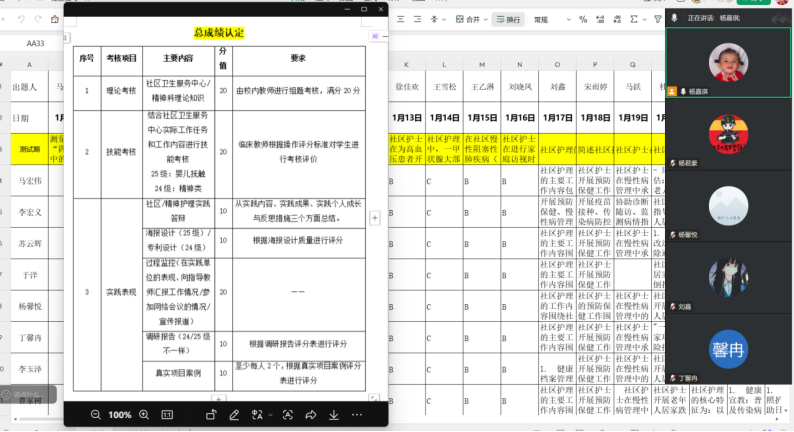Open the pen edit tool in viewer
The width and height of the screenshot is (794, 432).
pos(234,414)
